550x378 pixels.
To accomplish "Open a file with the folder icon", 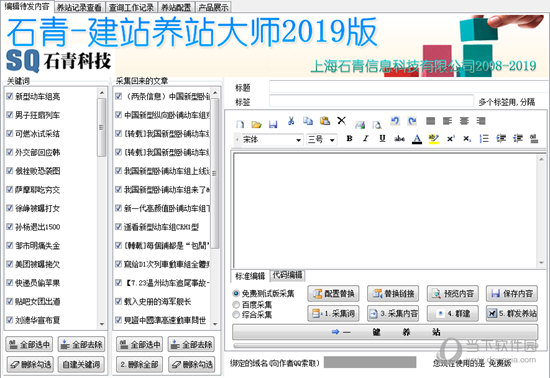I will tap(257, 124).
